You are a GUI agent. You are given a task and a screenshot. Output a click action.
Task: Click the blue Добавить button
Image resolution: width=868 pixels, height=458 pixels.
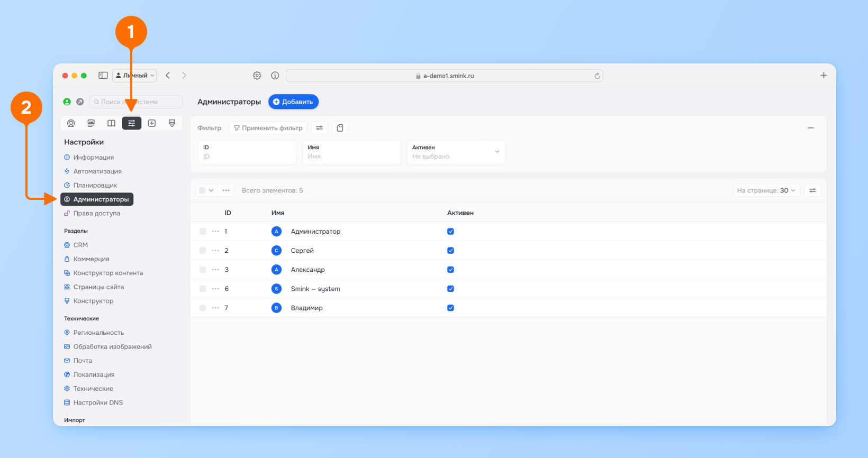(x=293, y=102)
